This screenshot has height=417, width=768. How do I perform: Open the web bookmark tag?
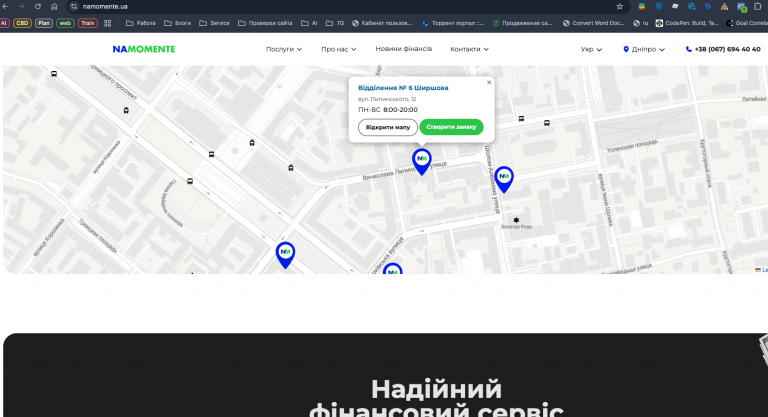(65, 23)
